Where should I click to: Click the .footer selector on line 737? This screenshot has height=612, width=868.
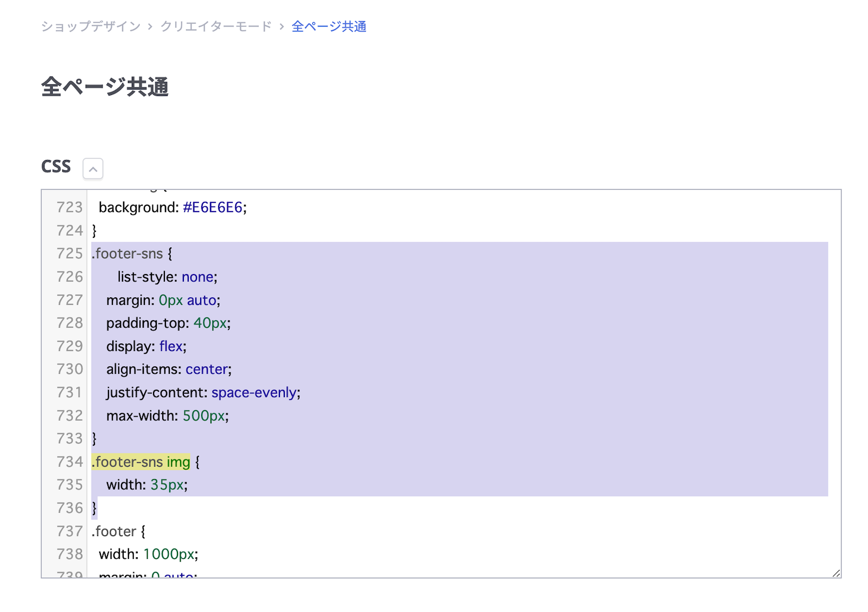click(x=115, y=532)
